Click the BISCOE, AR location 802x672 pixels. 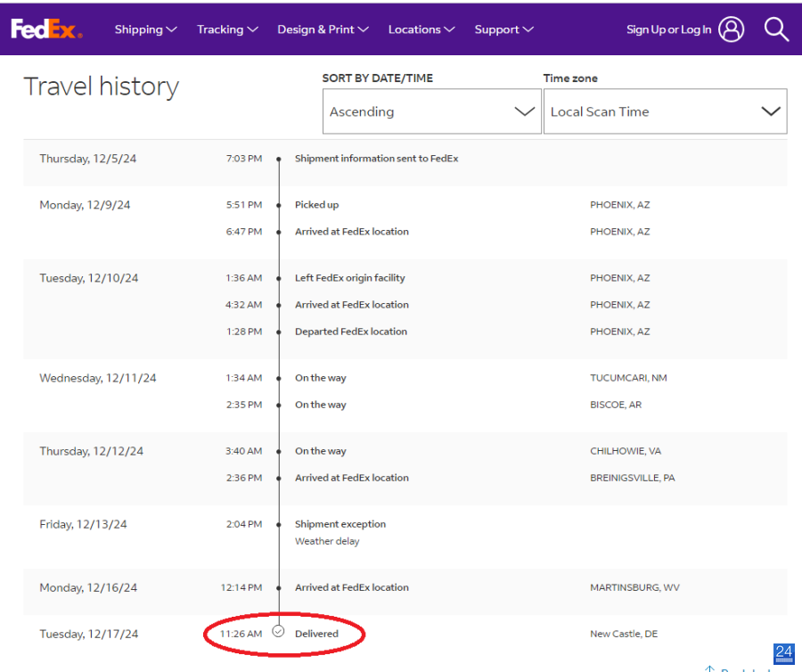(615, 405)
